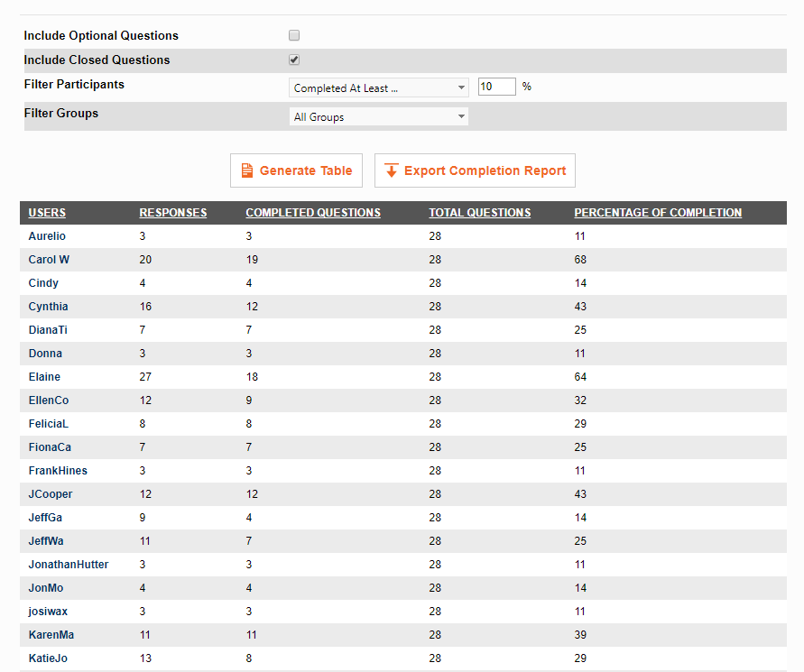The image size is (804, 672).
Task: Click the Elaine user name
Action: [44, 377]
